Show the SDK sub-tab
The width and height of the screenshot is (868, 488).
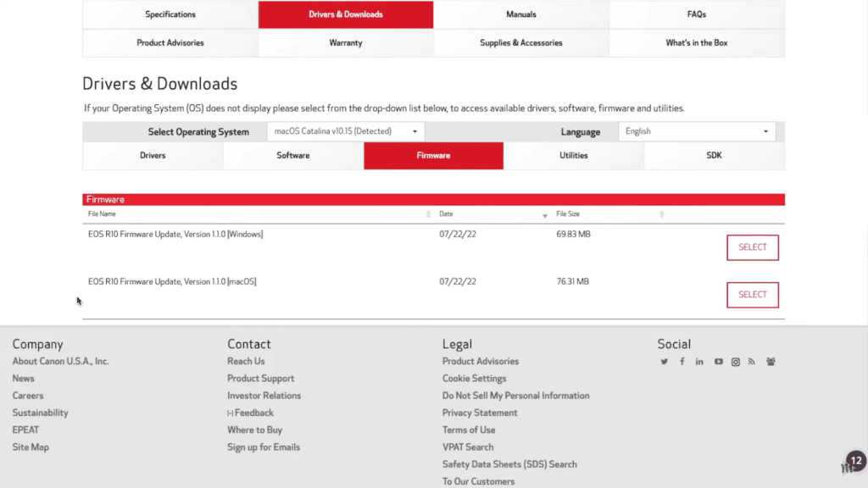click(x=714, y=156)
